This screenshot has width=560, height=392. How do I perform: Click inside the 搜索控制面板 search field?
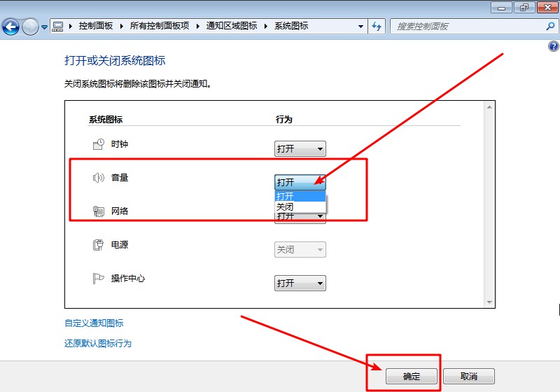click(465, 27)
